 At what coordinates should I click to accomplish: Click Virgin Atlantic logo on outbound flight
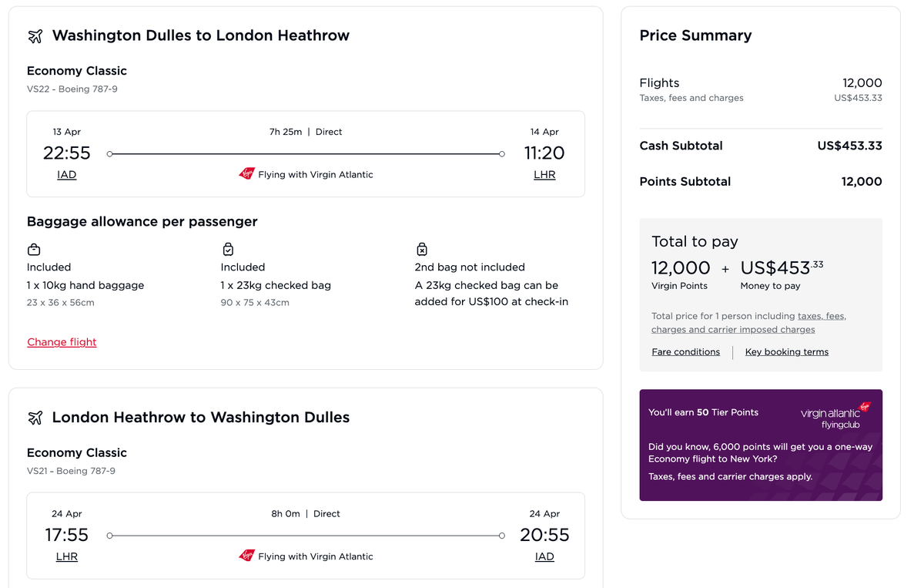click(246, 174)
